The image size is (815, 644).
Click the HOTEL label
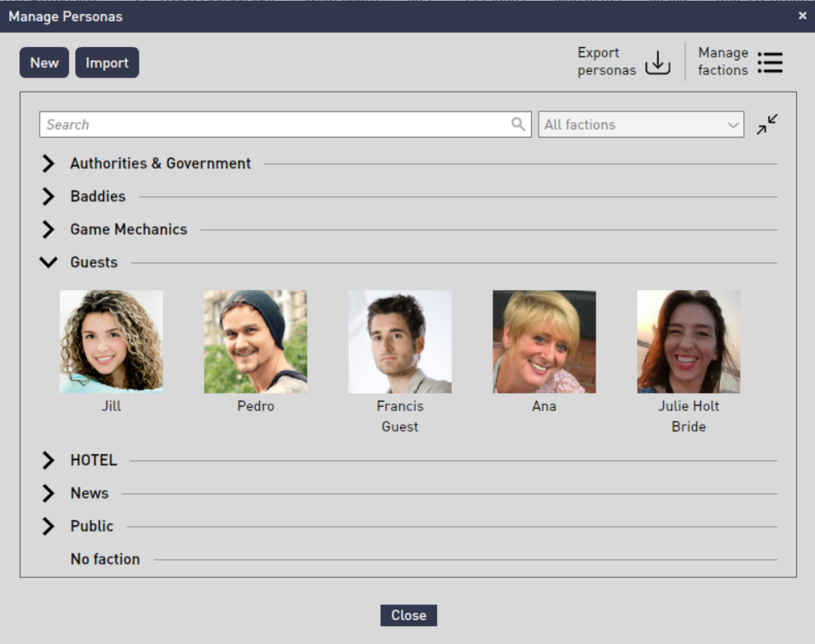[x=93, y=460]
